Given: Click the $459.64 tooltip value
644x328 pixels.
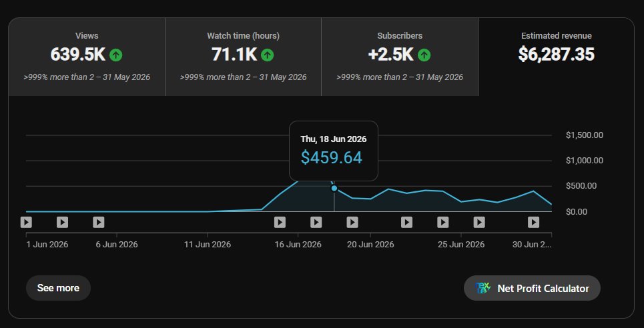Looking at the screenshot, I should click(x=332, y=158).
